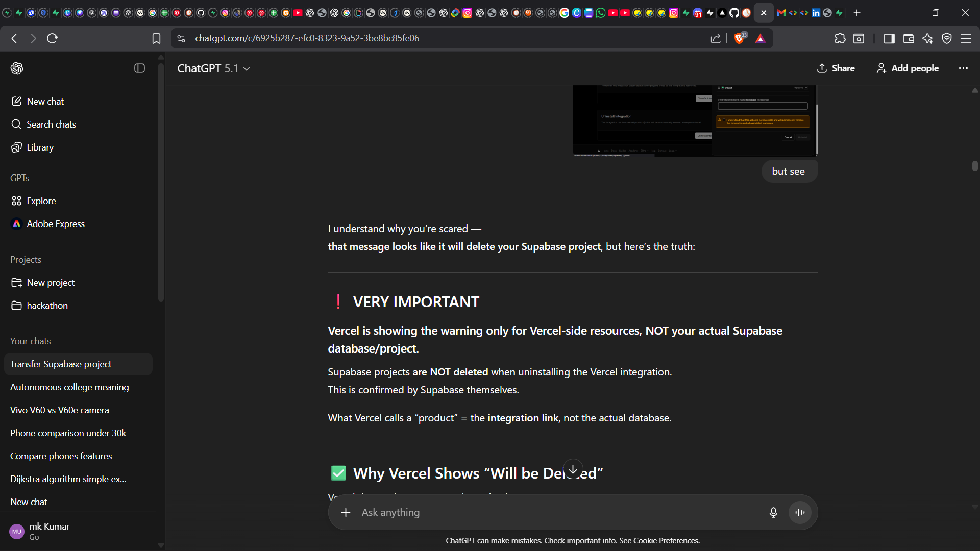The height and width of the screenshot is (551, 980).
Task: Open the hackathon project folder
Action: pos(47,305)
